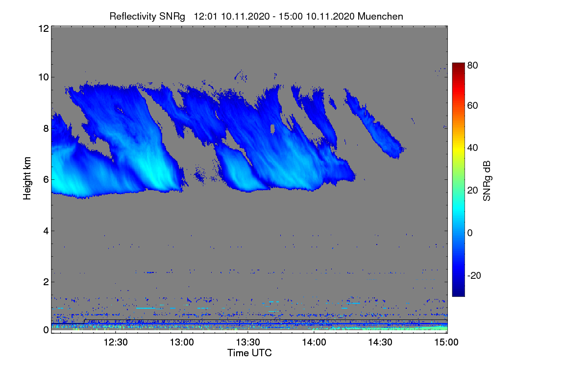Image resolution: width=588 pixels, height=392 pixels.
Task: Click the dark blue bottom of the colorbar
Action: point(458,293)
